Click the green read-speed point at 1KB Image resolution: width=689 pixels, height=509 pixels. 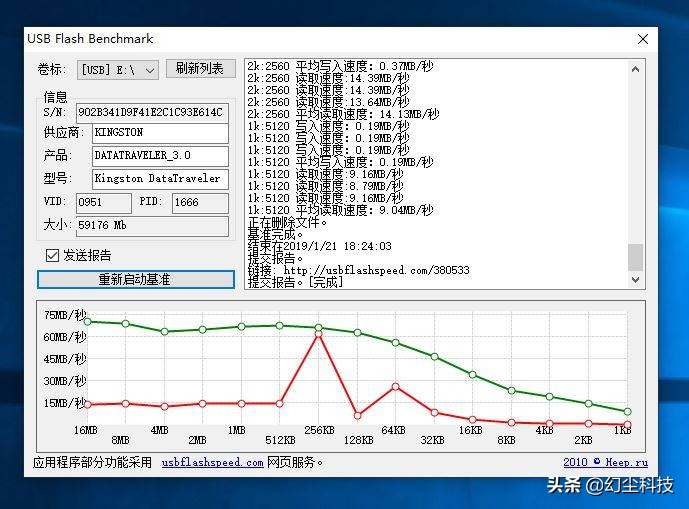pyautogui.click(x=627, y=412)
